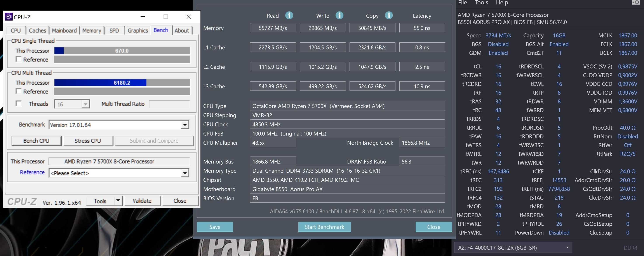Open the Memory tab in CPU-Z
The width and height of the screenshot is (644, 256).
click(92, 31)
